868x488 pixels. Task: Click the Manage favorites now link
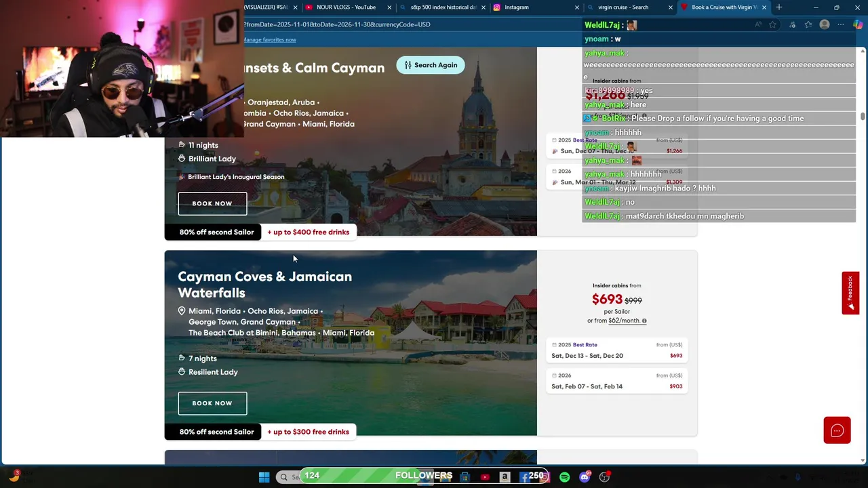270,39
